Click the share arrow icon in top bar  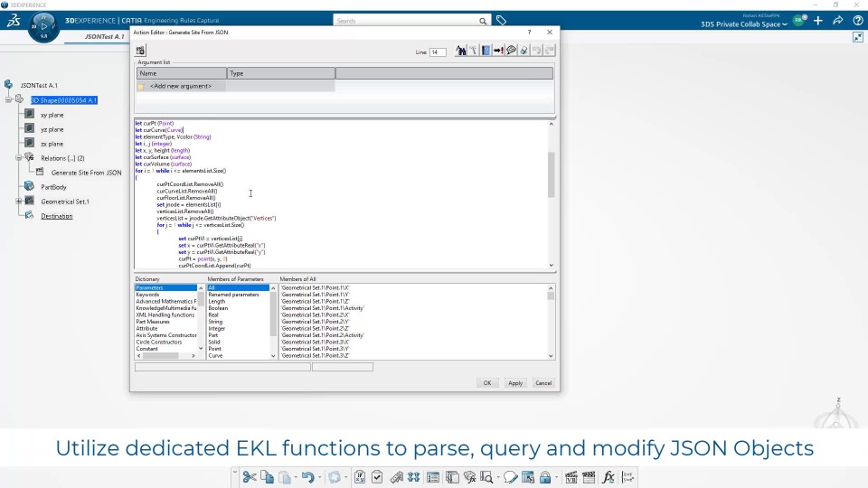[838, 21]
